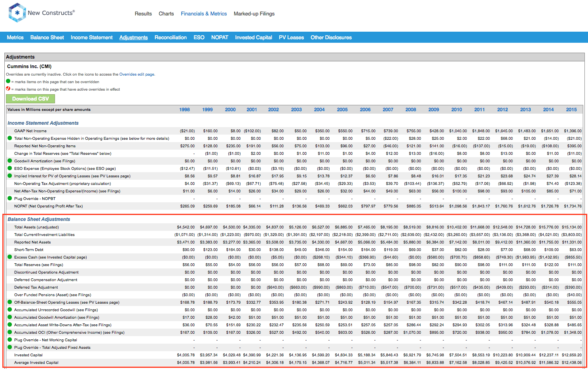The width and height of the screenshot is (588, 369).
Task: Click the 2005 year column header
Action: coord(342,110)
